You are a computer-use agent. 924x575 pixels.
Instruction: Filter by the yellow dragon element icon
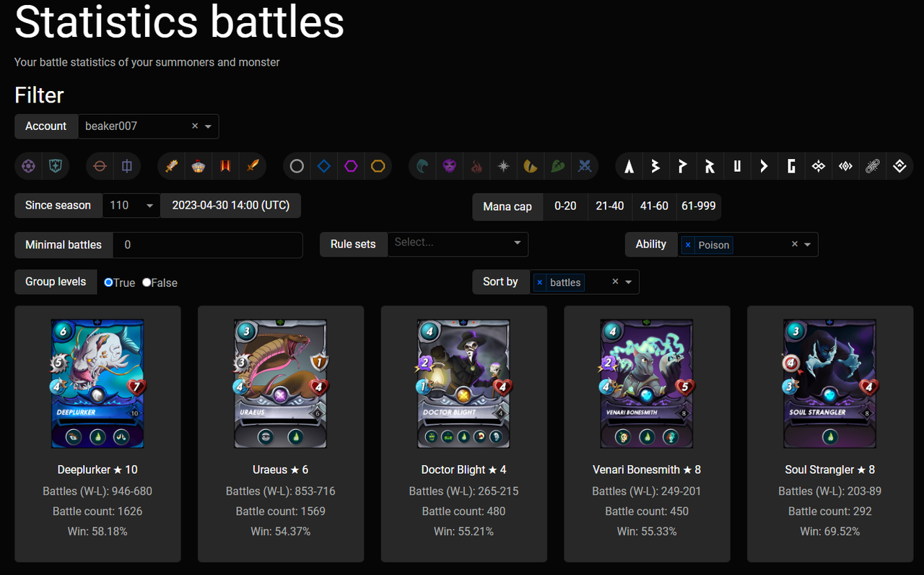point(531,166)
